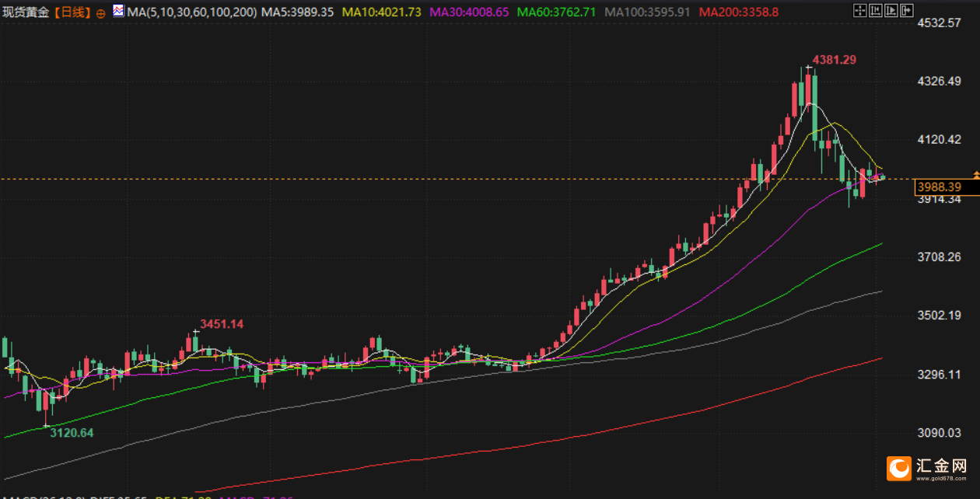Click the MA100:3595.91 value
The image size is (980, 499).
(x=647, y=12)
